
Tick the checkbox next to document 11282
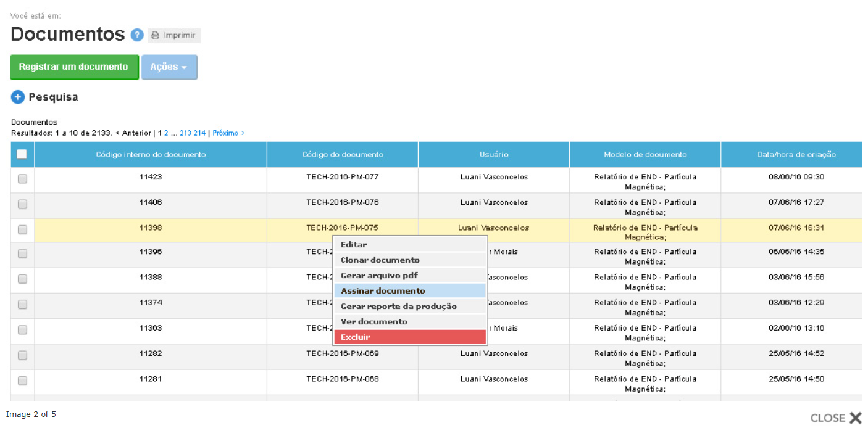[x=23, y=355]
